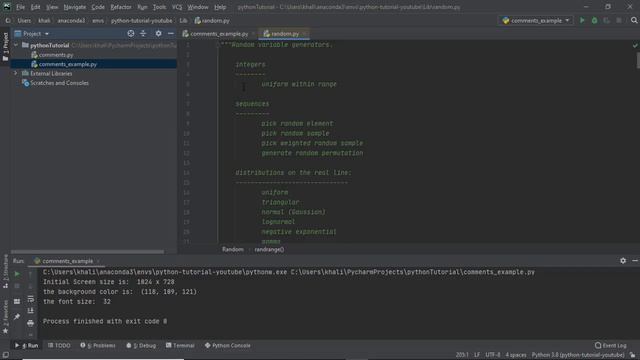640x360 pixels.
Task: Click the disabled Stop icon in the top toolbar
Action: coord(619,20)
